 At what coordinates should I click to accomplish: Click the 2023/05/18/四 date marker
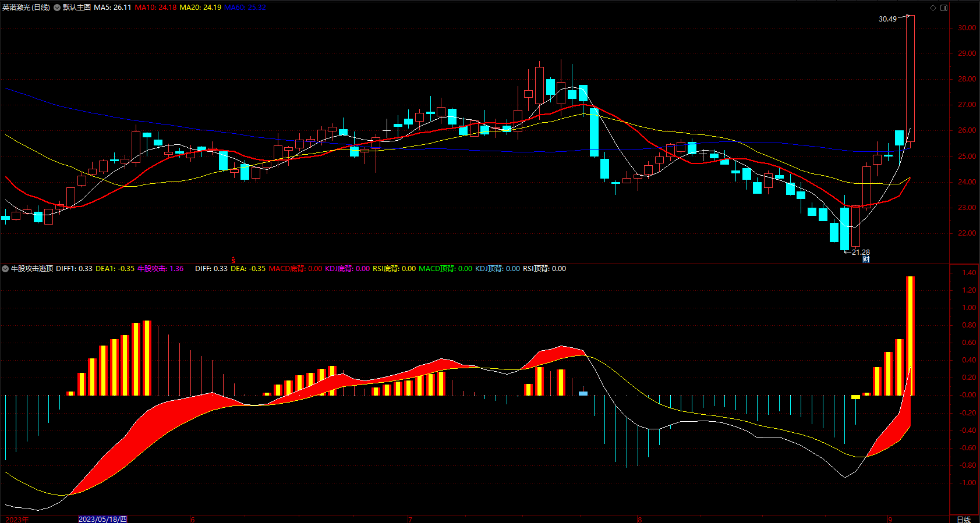[102, 519]
